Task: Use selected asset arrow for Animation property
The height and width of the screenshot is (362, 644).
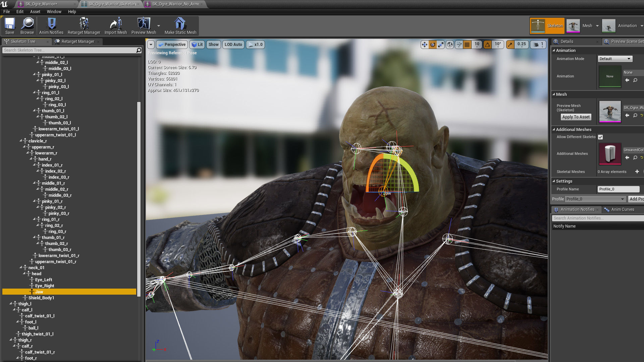Action: tap(627, 80)
